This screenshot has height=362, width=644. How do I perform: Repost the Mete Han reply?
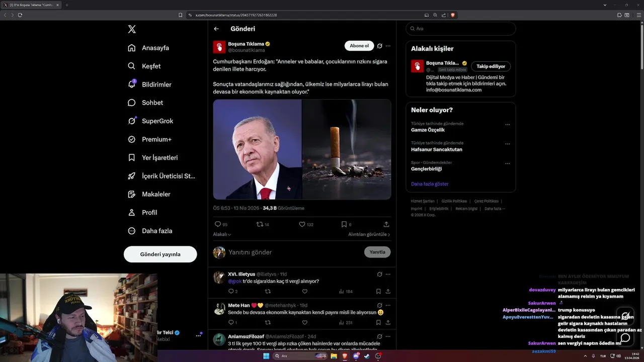268,322
